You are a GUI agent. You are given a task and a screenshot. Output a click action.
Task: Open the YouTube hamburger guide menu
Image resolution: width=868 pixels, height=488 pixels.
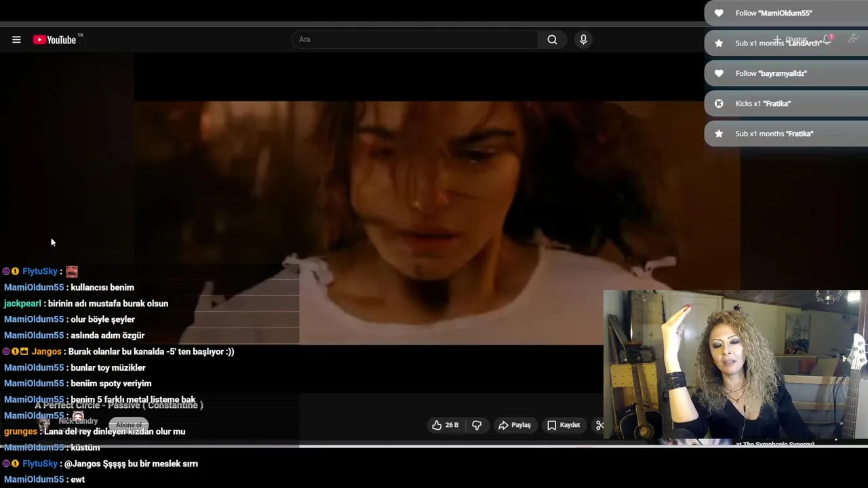pos(16,40)
